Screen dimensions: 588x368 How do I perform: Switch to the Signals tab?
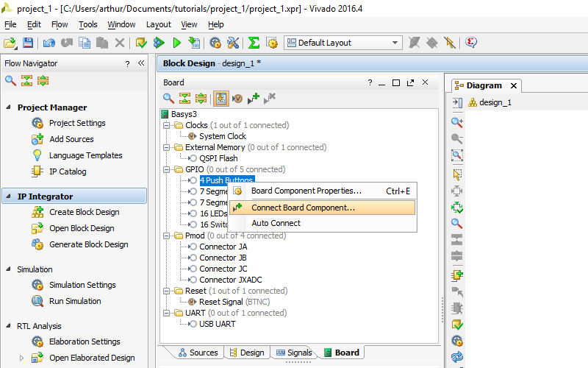click(294, 353)
